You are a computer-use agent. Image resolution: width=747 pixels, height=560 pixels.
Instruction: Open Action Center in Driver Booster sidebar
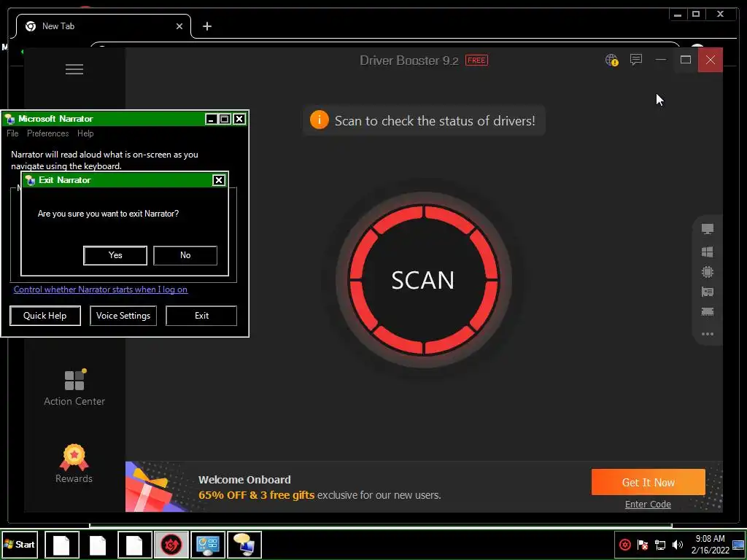pyautogui.click(x=74, y=388)
